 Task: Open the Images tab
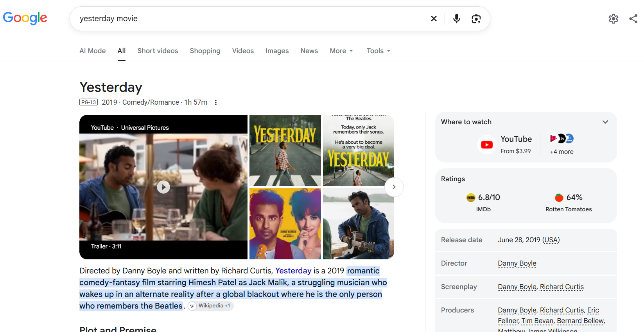coord(277,51)
